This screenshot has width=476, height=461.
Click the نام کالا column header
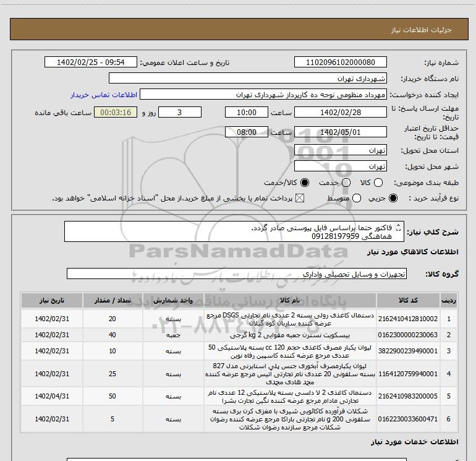290,300
